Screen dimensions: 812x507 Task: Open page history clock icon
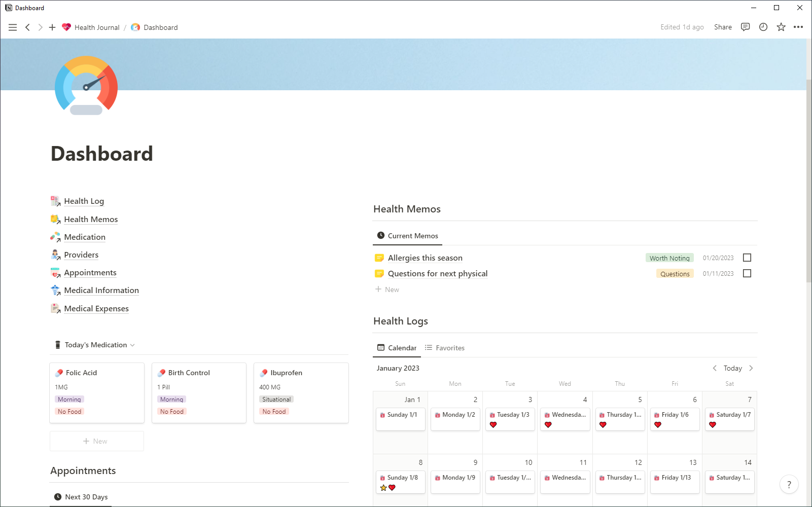point(763,27)
